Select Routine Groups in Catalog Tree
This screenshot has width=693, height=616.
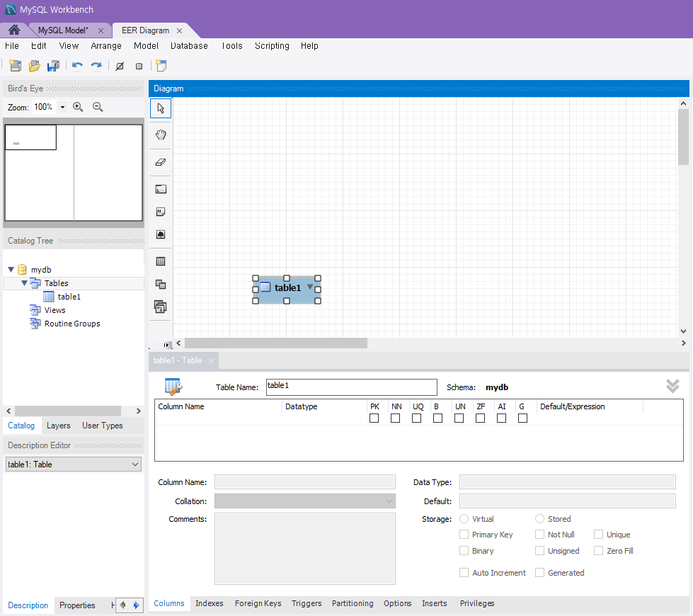pyautogui.click(x=72, y=324)
